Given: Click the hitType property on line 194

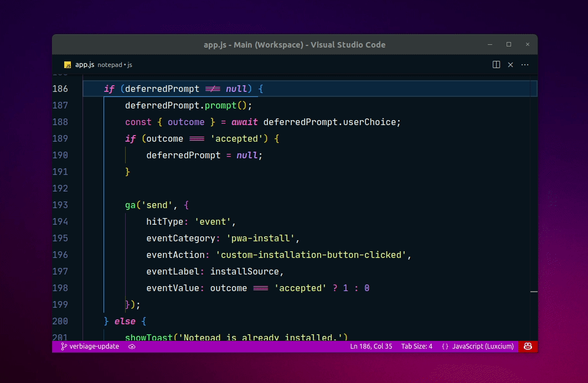Looking at the screenshot, I should point(165,222).
